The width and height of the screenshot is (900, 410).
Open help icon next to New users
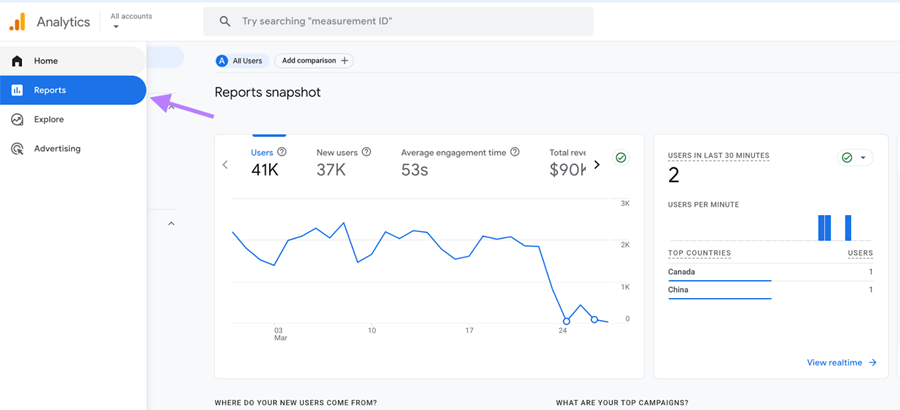point(366,152)
